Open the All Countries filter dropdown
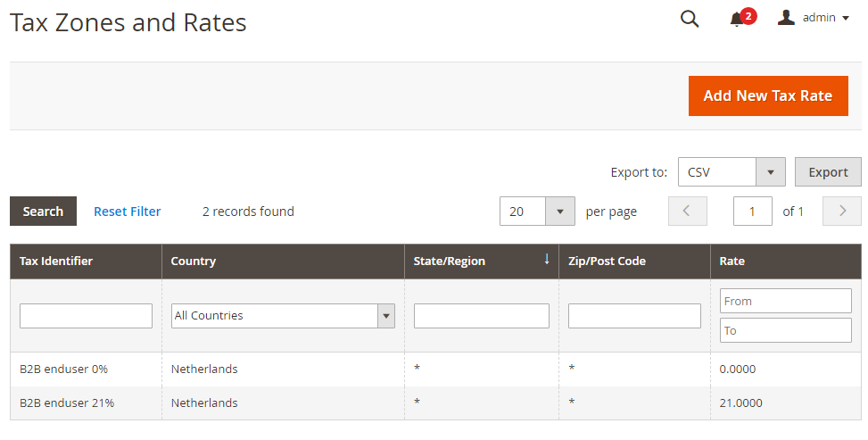This screenshot has height=440, width=868. [283, 315]
